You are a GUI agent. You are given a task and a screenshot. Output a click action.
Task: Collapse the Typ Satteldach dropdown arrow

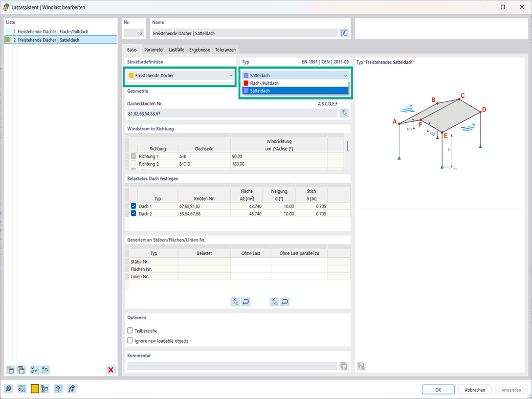345,75
